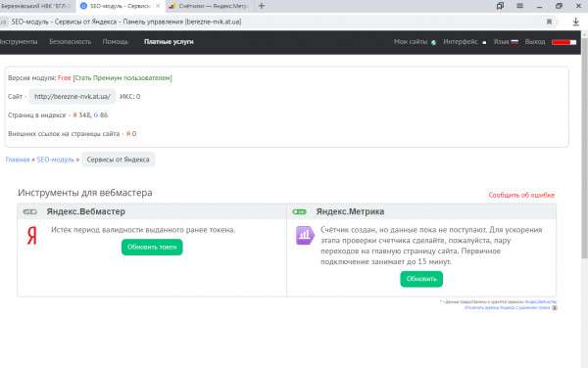
Task: Open Помощь menu
Action: (x=116, y=42)
